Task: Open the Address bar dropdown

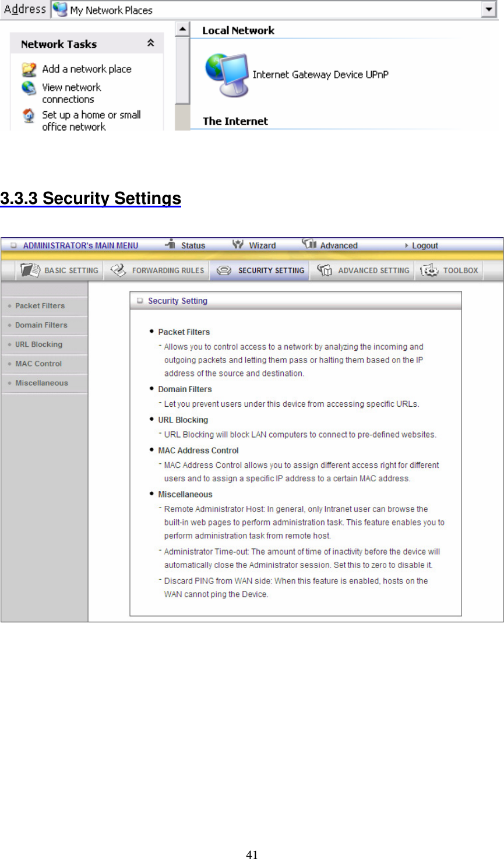Action: click(489, 9)
